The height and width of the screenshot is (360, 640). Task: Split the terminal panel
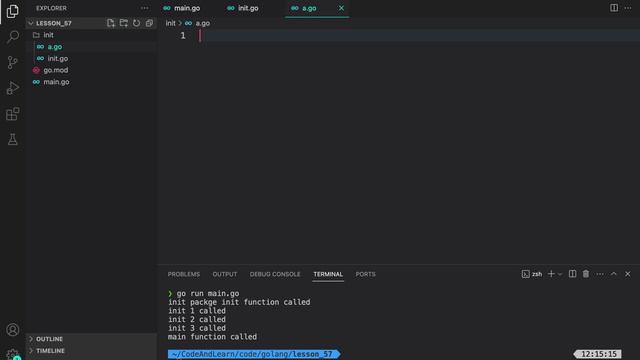(x=573, y=274)
